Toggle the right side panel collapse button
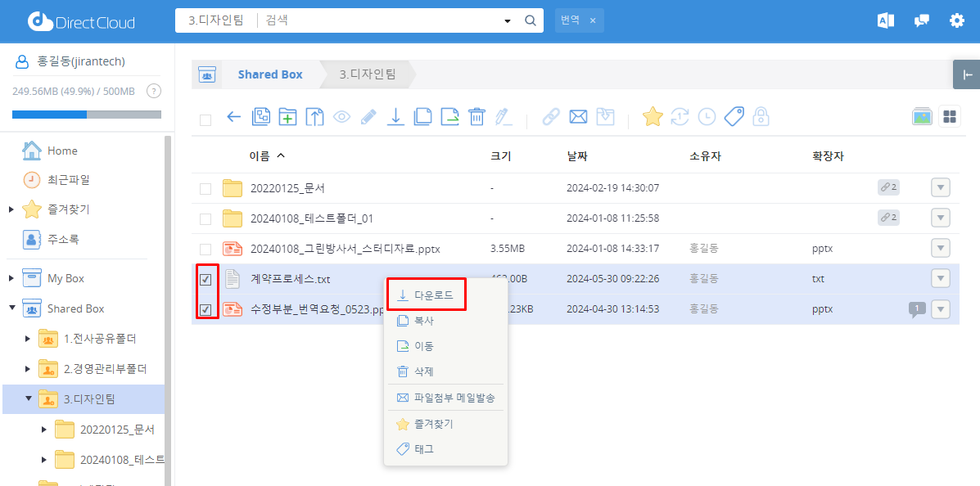The height and width of the screenshot is (486, 980). [967, 75]
